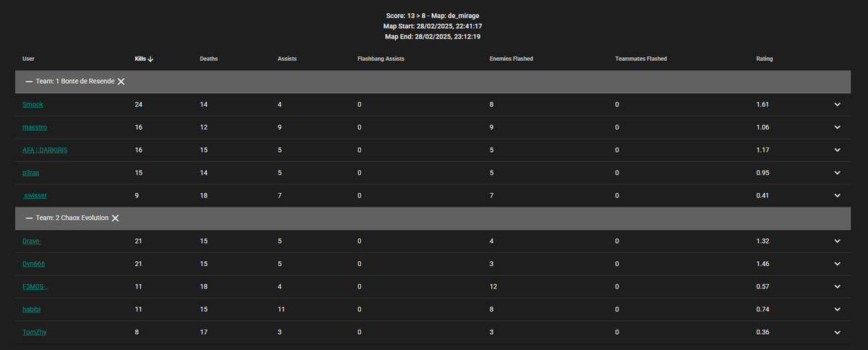Expand Drave- row details
Image resolution: width=868 pixels, height=350 pixels.
click(837, 241)
